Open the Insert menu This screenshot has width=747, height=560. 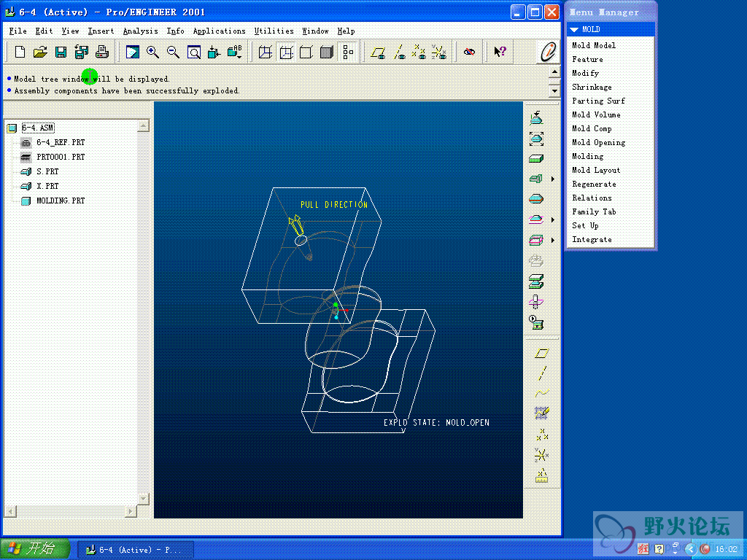coord(101,31)
